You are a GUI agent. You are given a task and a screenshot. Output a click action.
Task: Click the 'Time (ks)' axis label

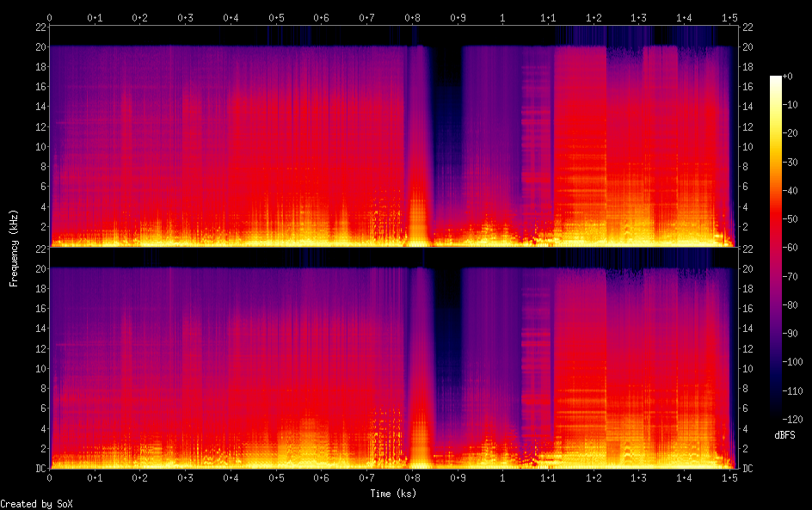pyautogui.click(x=393, y=493)
